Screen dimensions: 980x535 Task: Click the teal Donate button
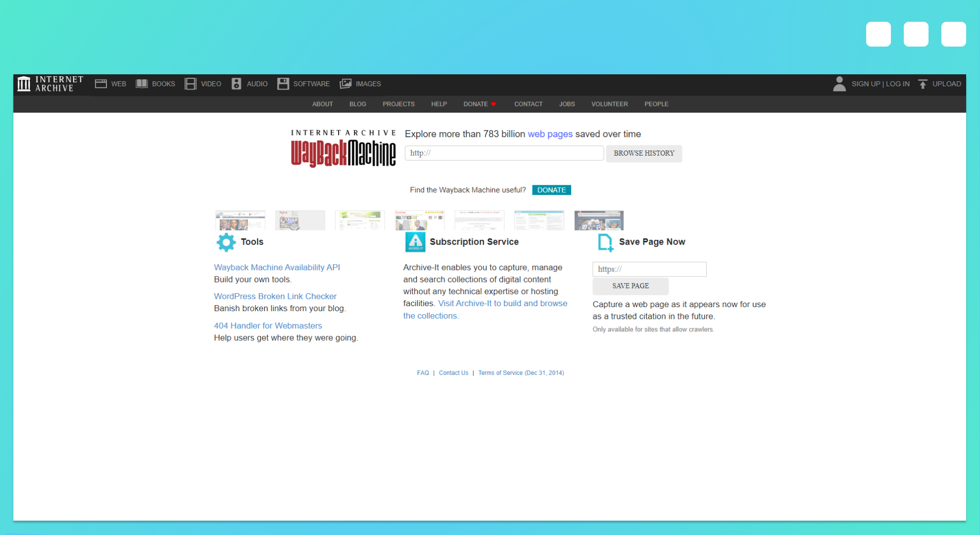tap(551, 190)
